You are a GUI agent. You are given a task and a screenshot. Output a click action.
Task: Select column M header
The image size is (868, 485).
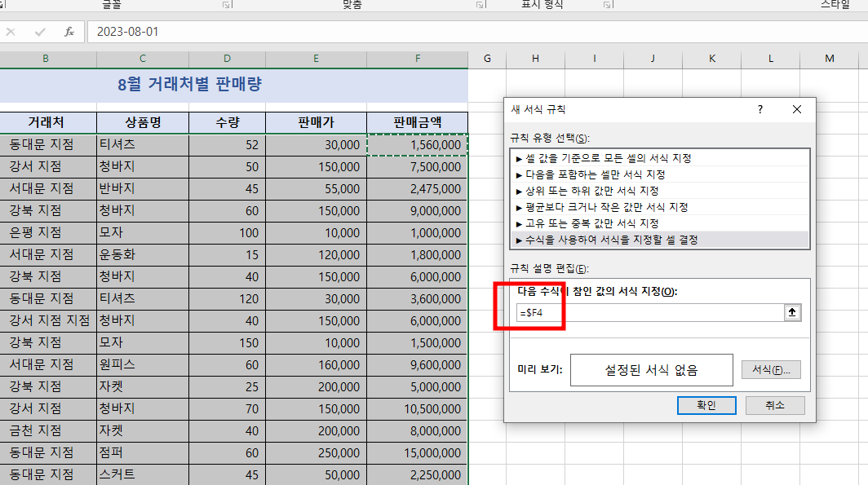pyautogui.click(x=829, y=59)
